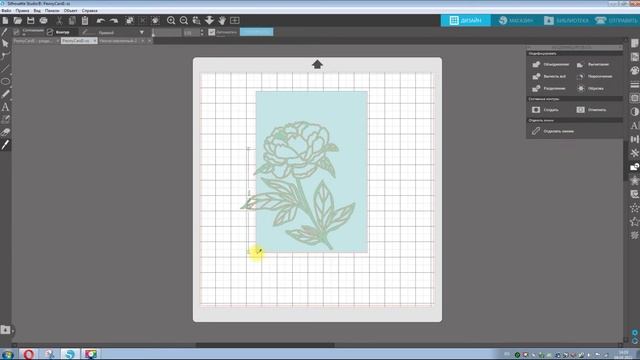Image resolution: width=640 pixels, height=360 pixels.
Task: Open the Правка menu
Action: (x=22, y=11)
